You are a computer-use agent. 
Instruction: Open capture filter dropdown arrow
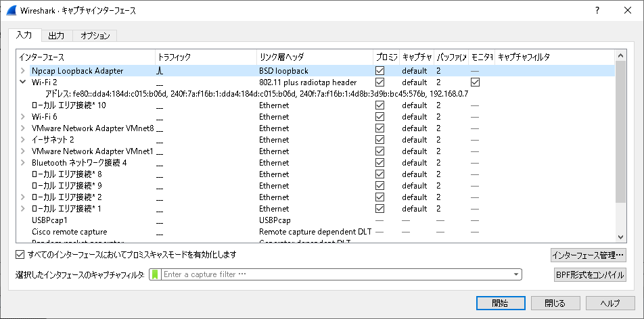(x=516, y=274)
